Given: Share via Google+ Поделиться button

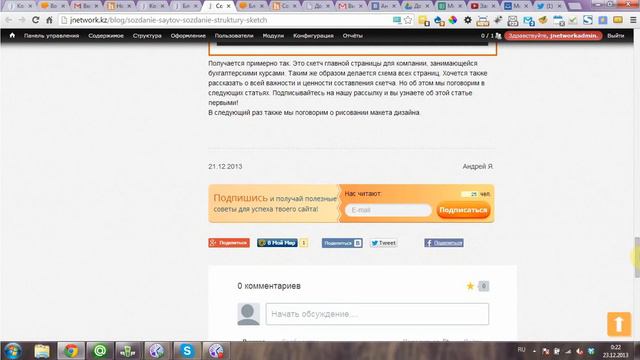Looking at the screenshot, I should (229, 243).
